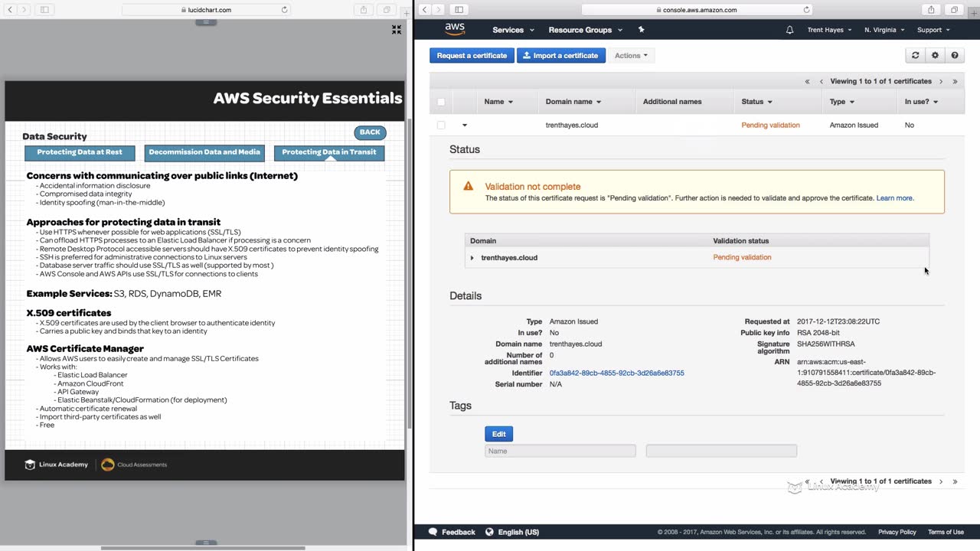Reload the console.aws.amazon.com page
The image size is (980, 551).
[806, 10]
